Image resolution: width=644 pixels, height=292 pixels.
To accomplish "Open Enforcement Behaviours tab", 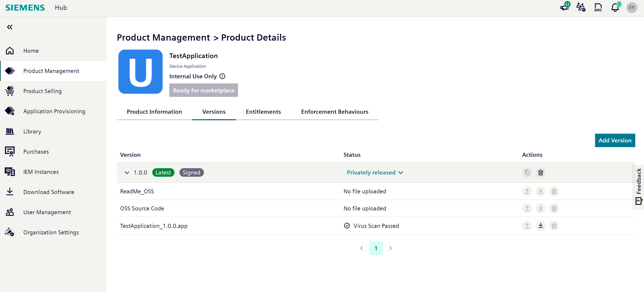I will pyautogui.click(x=335, y=112).
